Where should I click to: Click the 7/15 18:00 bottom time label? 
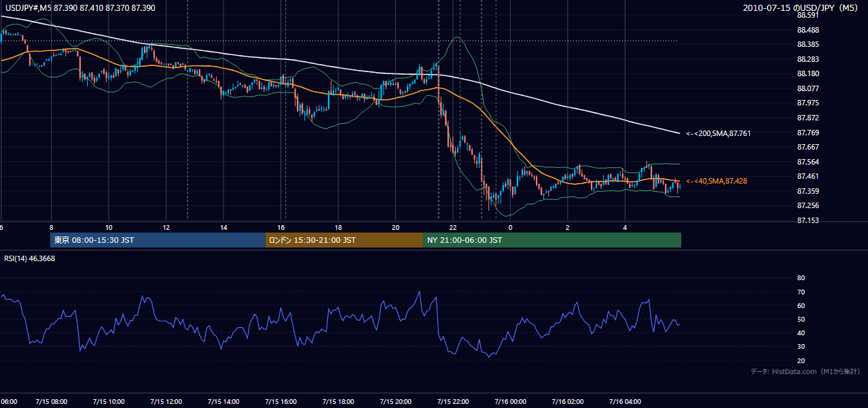pyautogui.click(x=338, y=402)
